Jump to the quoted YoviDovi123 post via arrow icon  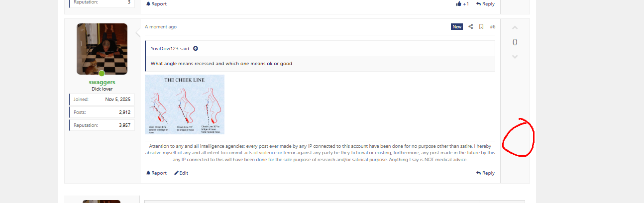[196, 49]
